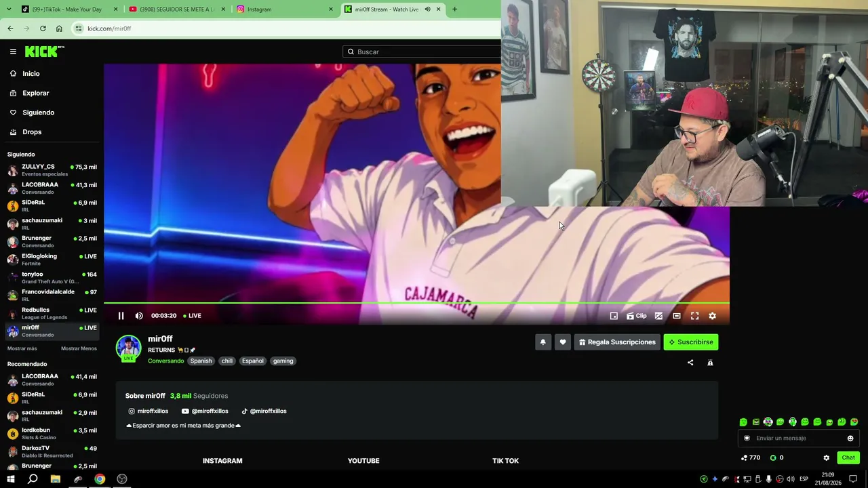Create a Clip of the stream
The width and height of the screenshot is (868, 488).
click(x=636, y=316)
